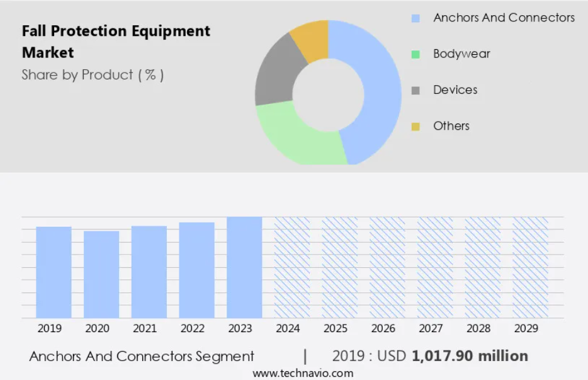Select the hatched 2024 forecast bar
The height and width of the screenshot is (380, 588).
[291, 267]
